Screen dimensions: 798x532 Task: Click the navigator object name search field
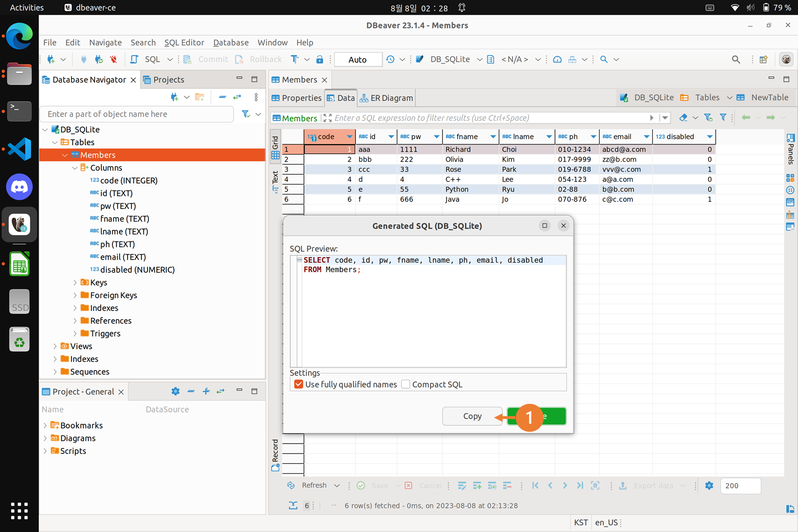[137, 114]
